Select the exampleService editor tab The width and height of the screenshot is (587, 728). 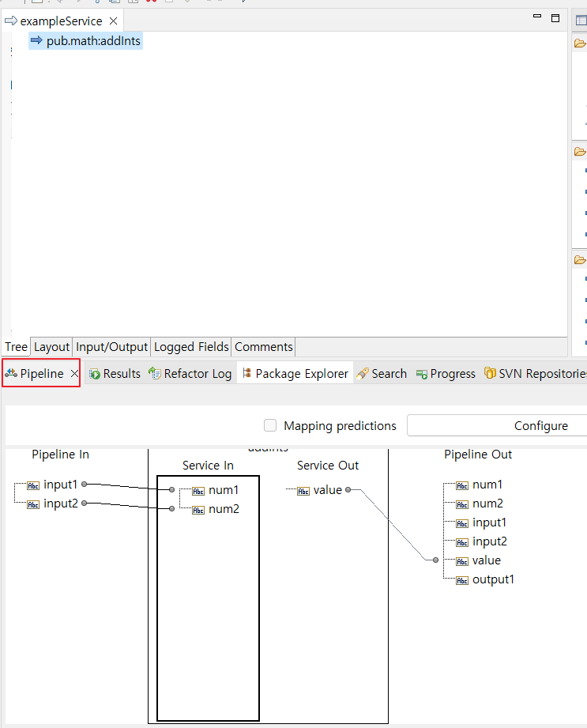pyautogui.click(x=61, y=21)
